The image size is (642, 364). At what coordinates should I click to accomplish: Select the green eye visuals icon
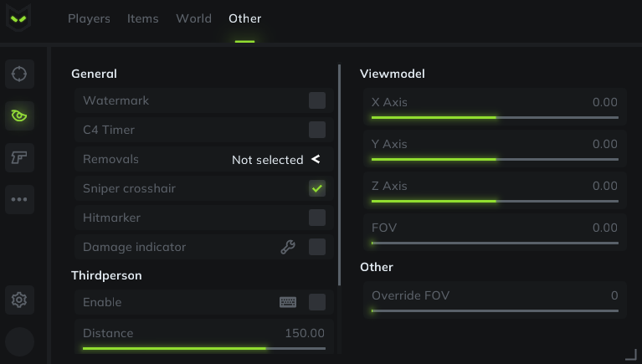point(19,115)
